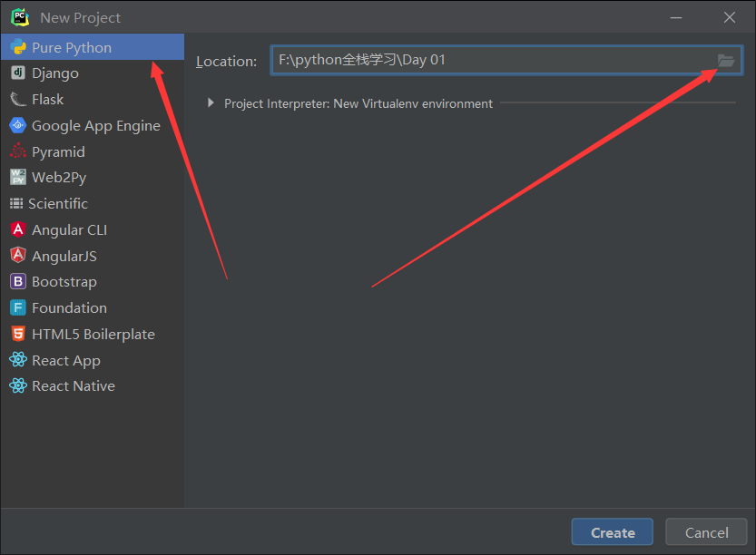Click the Django dj icon
The width and height of the screenshot is (756, 555).
click(18, 73)
